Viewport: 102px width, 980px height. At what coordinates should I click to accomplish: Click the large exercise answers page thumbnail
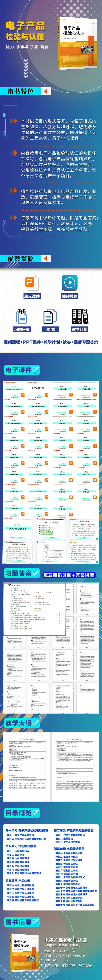click(x=34, y=609)
